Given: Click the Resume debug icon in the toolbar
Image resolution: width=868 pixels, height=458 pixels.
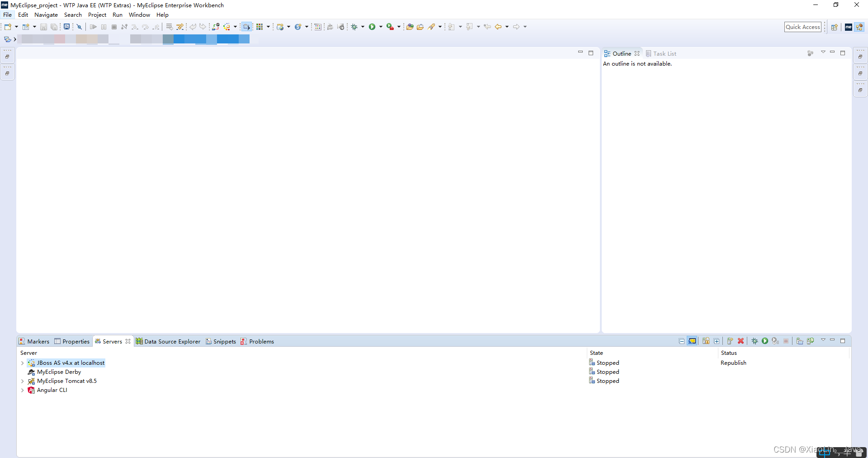Looking at the screenshot, I should point(93,27).
